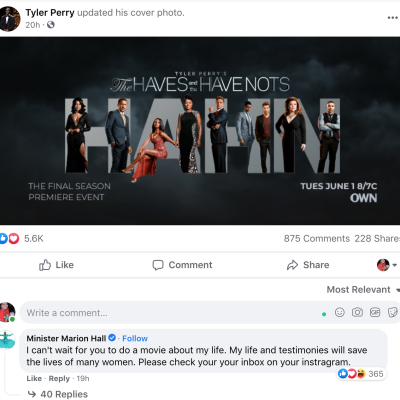Follow Minister Marion Hall
The height and width of the screenshot is (400, 400).
click(x=135, y=338)
